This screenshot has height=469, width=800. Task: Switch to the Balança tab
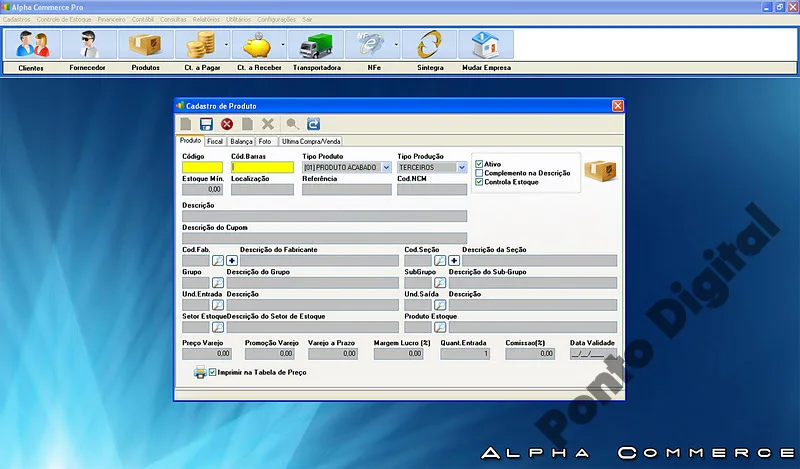coord(241,141)
